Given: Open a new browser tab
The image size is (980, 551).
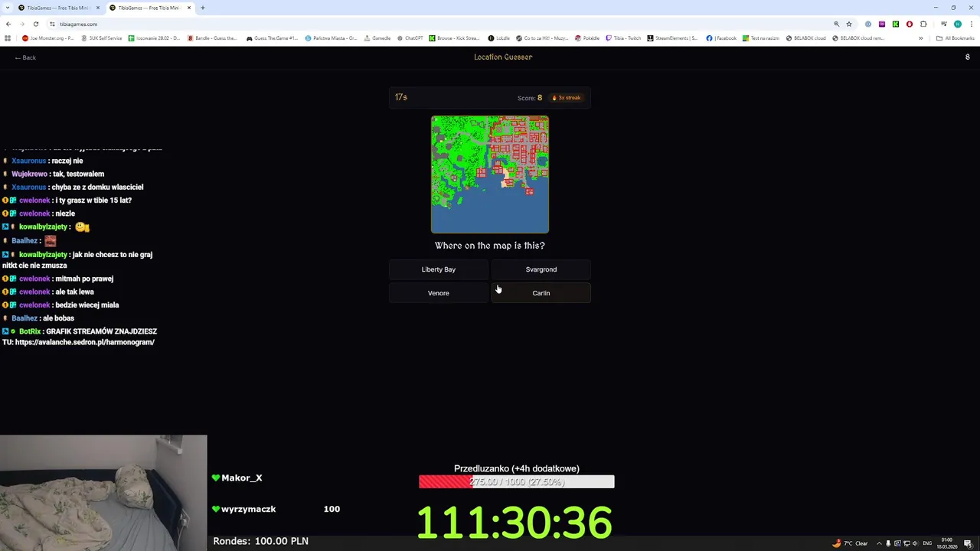Looking at the screenshot, I should (x=203, y=8).
